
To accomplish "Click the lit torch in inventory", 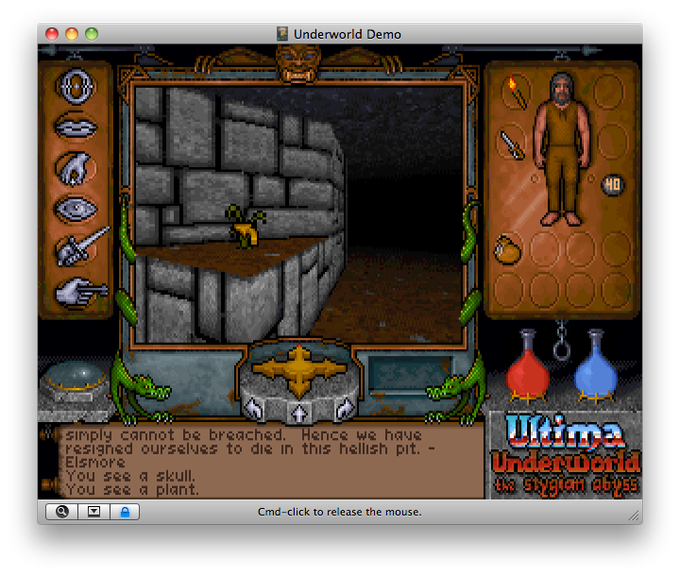I will point(517,92).
